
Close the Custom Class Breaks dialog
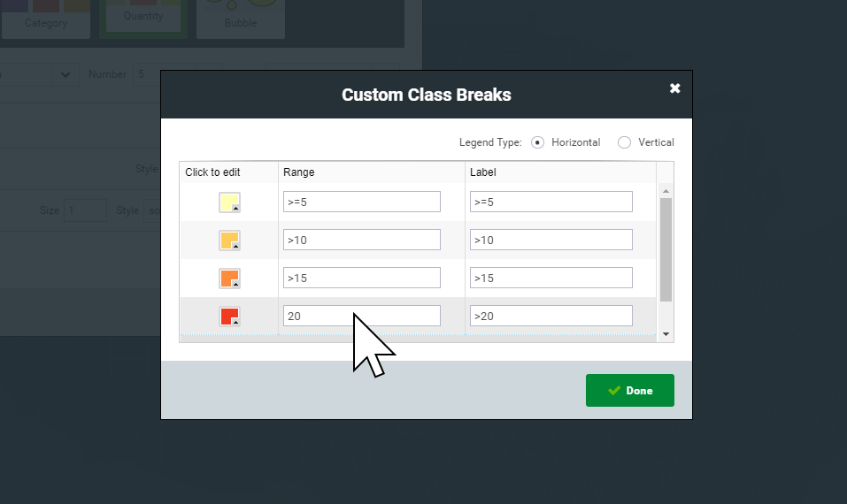click(x=674, y=88)
